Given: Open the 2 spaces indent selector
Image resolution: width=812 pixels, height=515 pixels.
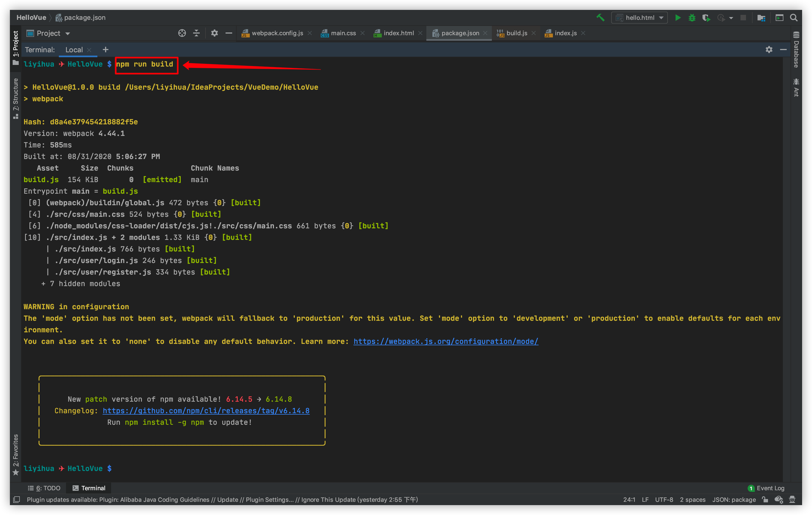Looking at the screenshot, I should 692,500.
